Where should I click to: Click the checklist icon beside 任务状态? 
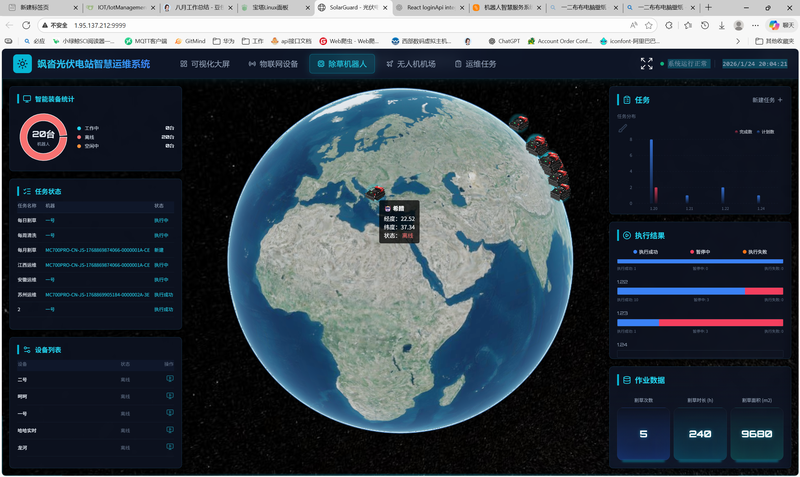click(27, 191)
